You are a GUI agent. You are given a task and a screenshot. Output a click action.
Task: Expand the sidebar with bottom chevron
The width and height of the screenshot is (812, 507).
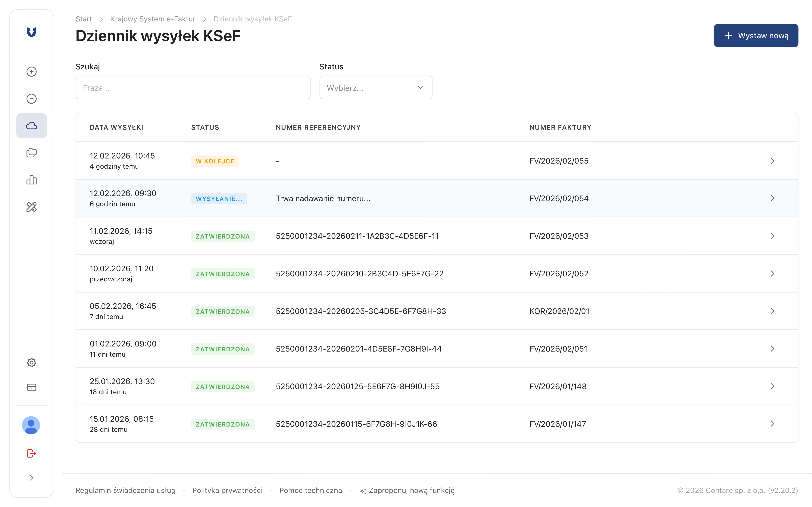click(32, 477)
